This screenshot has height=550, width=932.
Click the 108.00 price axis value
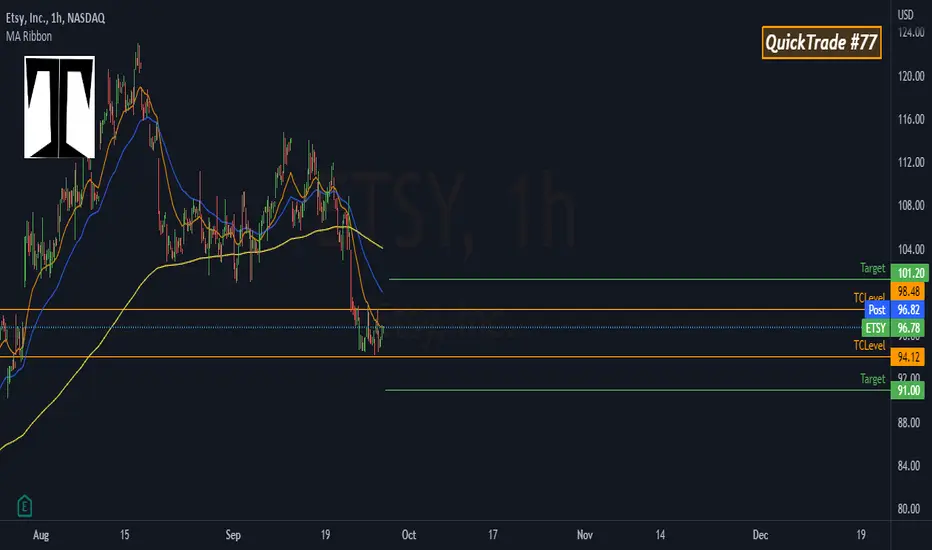tap(911, 205)
